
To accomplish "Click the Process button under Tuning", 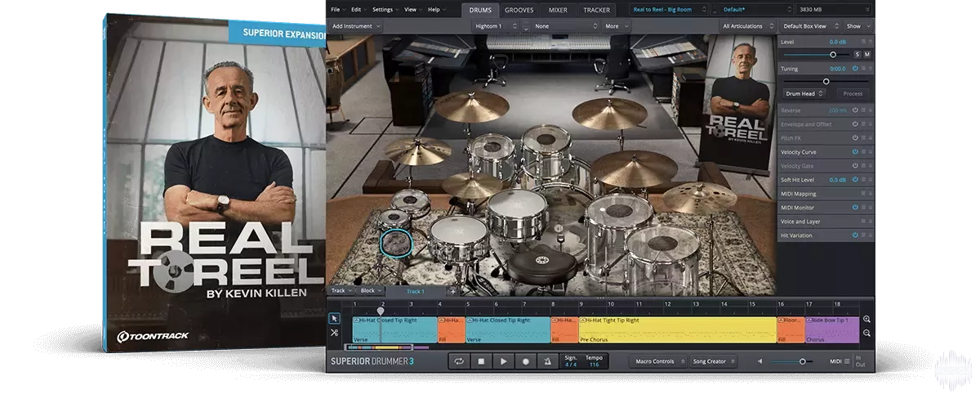I will pos(853,94).
